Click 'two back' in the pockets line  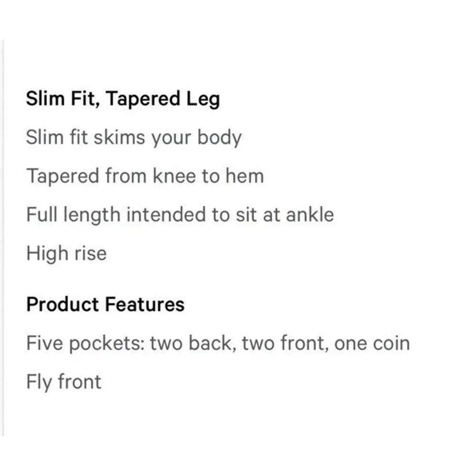(x=193, y=343)
